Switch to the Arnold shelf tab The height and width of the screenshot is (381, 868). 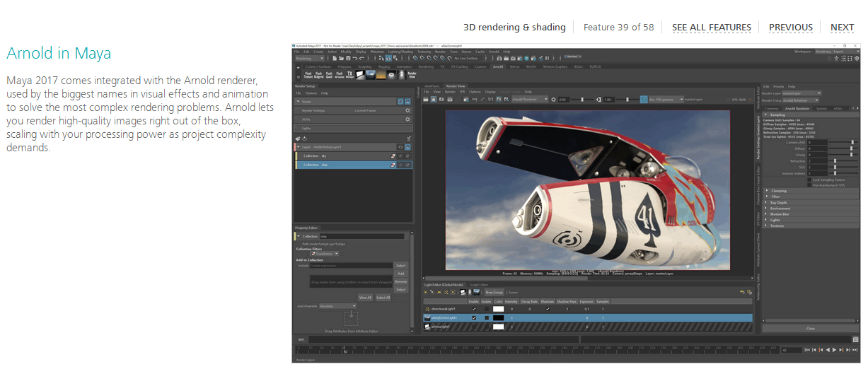coord(498,66)
